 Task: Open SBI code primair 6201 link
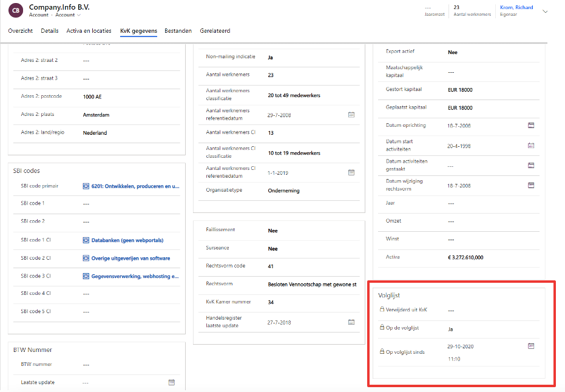(131, 186)
